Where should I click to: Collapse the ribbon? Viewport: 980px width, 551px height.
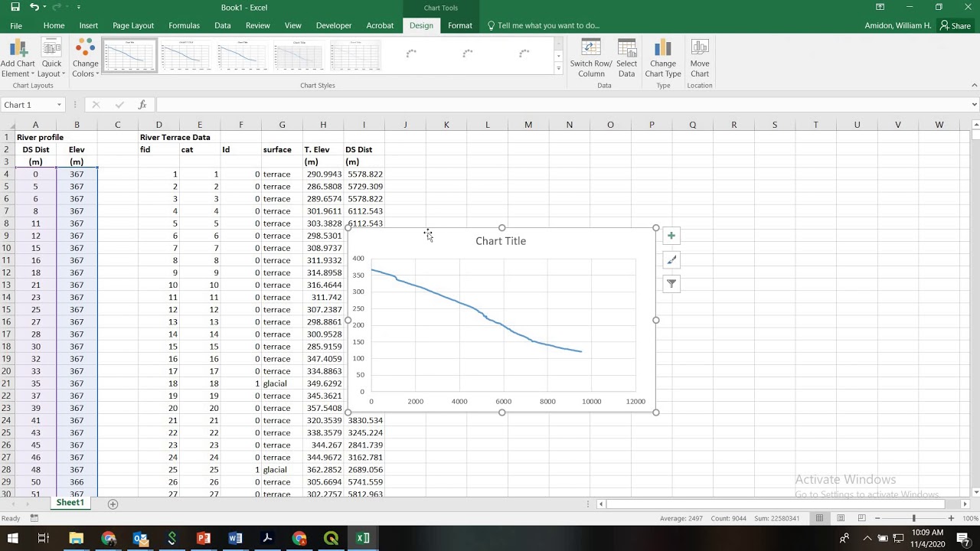pyautogui.click(x=974, y=85)
